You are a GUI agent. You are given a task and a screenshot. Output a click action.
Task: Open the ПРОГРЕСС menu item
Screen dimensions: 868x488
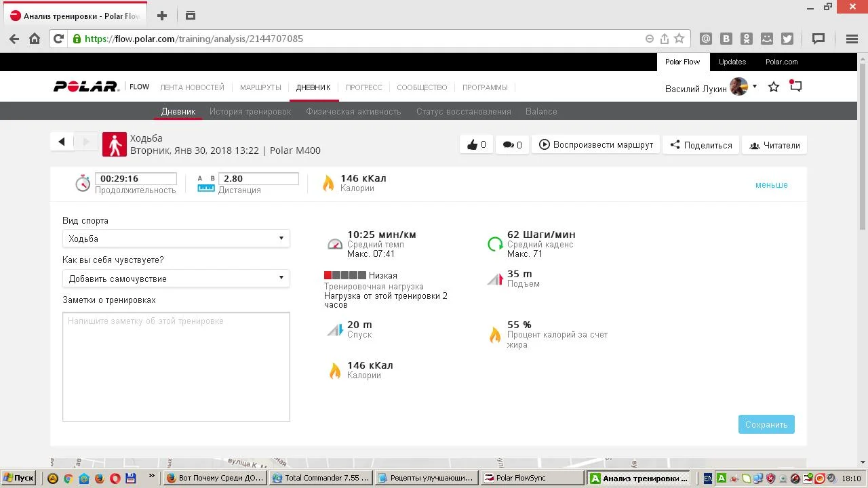pos(363,87)
